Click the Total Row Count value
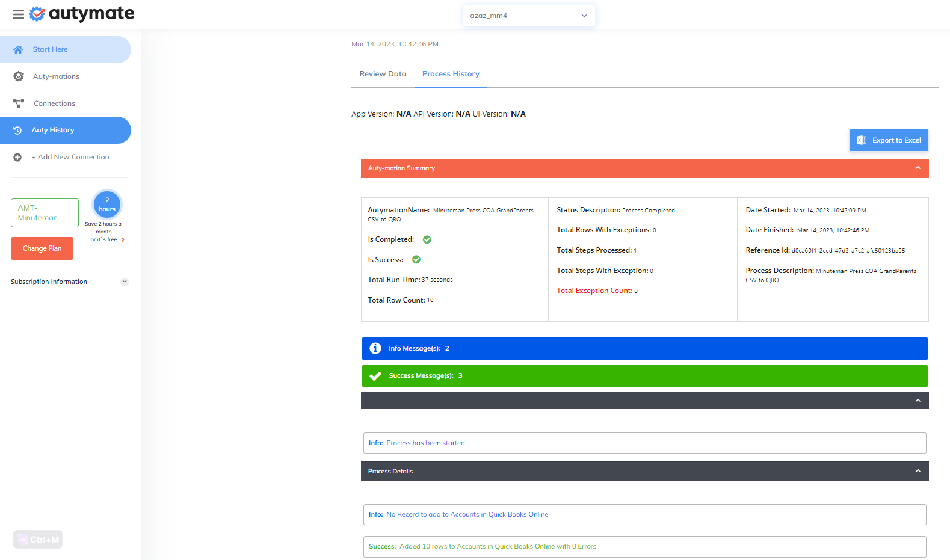The image size is (950, 560). pos(430,300)
